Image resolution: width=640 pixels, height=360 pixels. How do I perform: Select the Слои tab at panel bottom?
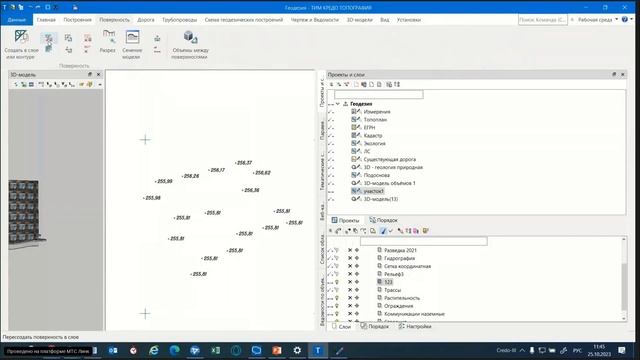coord(341,327)
